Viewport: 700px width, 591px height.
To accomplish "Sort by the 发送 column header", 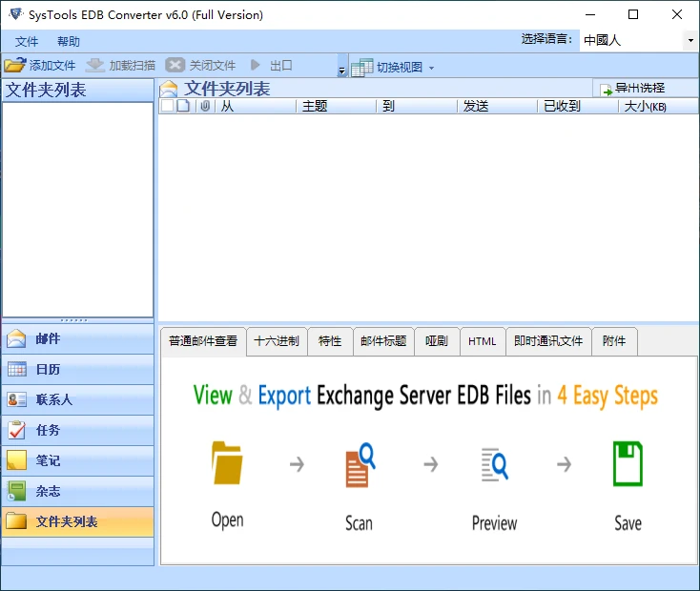I will coord(497,106).
